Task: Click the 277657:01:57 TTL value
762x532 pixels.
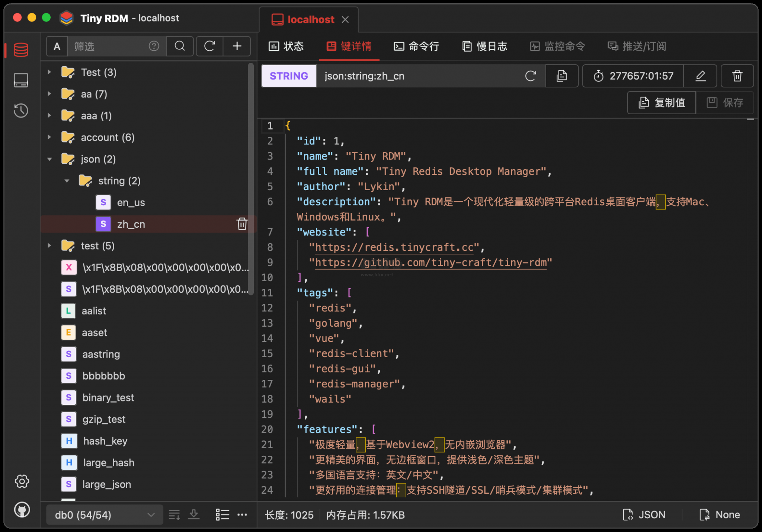Action: tap(641, 76)
